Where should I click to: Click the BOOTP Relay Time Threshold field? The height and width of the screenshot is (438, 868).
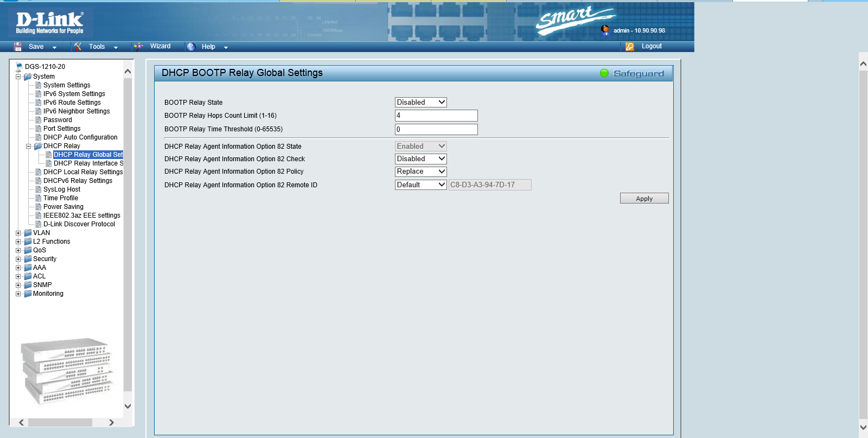(436, 129)
